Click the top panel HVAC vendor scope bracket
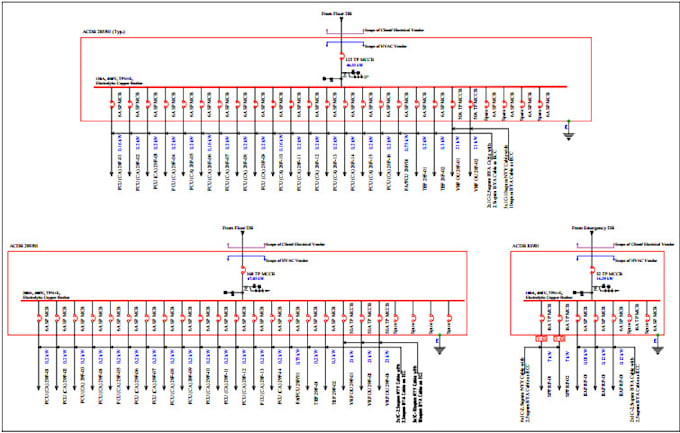The width and height of the screenshot is (680, 433). tap(345, 43)
